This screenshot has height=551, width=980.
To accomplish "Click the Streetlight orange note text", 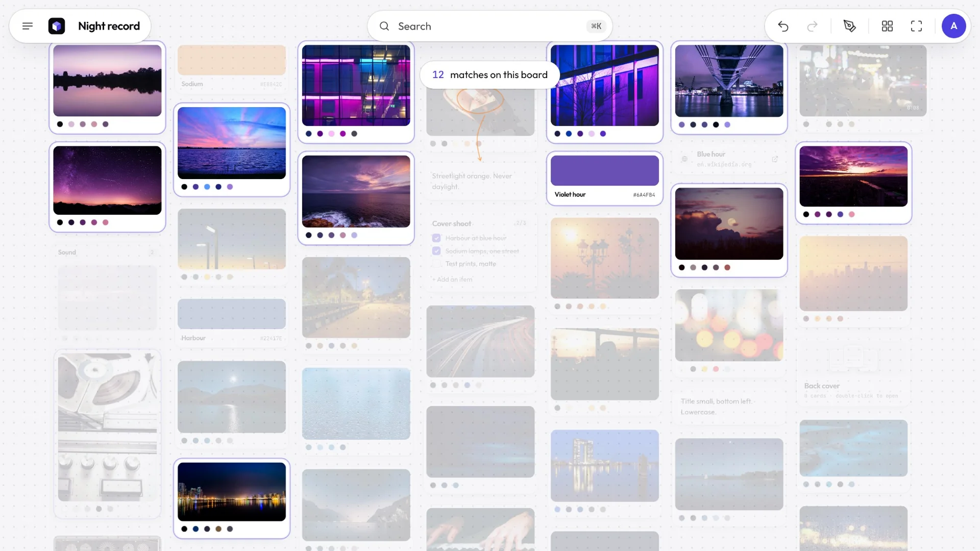I will (x=472, y=181).
